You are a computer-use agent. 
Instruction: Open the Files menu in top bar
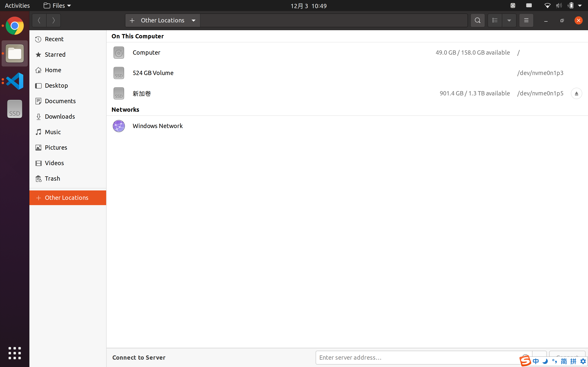pos(57,5)
